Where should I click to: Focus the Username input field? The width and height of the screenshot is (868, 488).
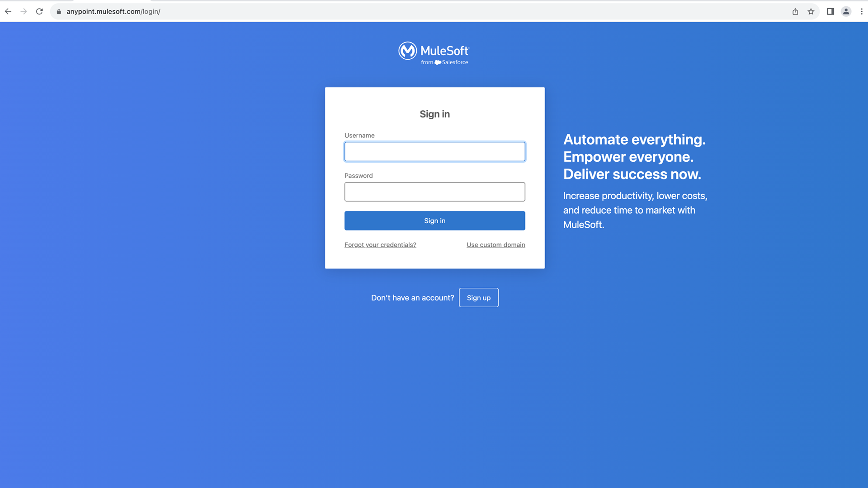point(434,151)
